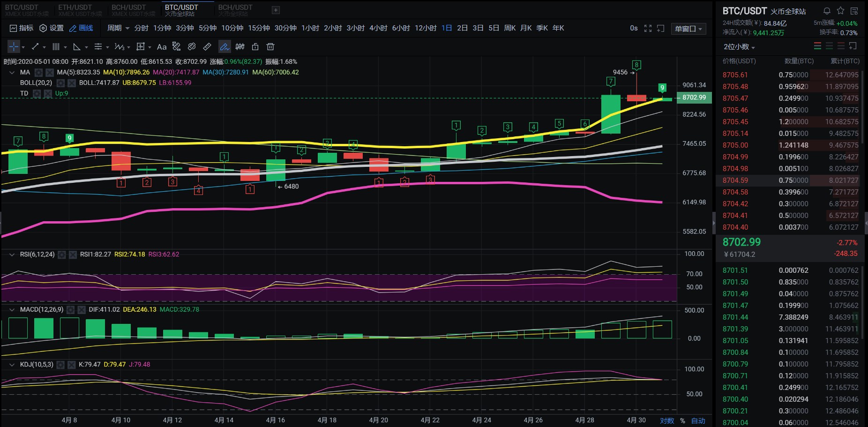868x427 pixels.
Task: Choose the Aa text annotation tool
Action: 162,46
